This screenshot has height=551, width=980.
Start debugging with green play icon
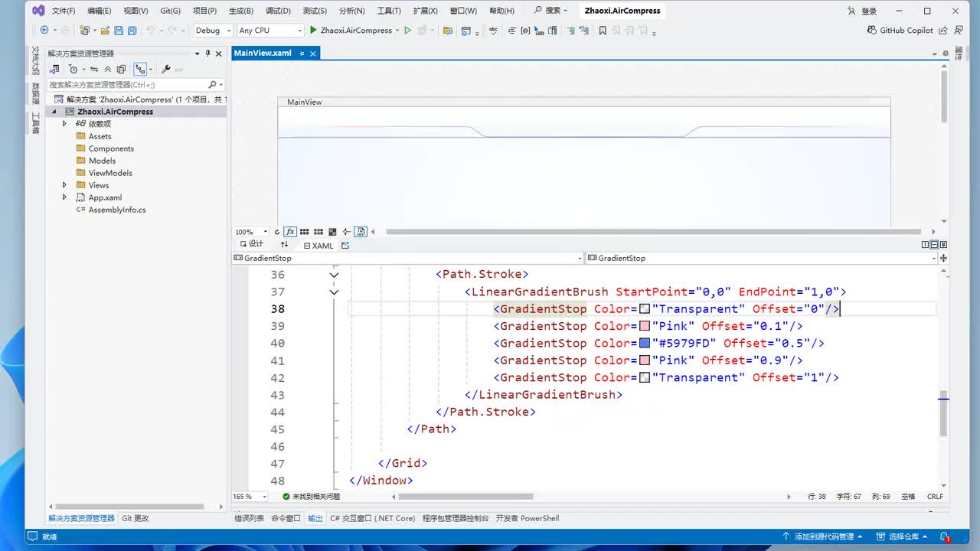coord(313,31)
